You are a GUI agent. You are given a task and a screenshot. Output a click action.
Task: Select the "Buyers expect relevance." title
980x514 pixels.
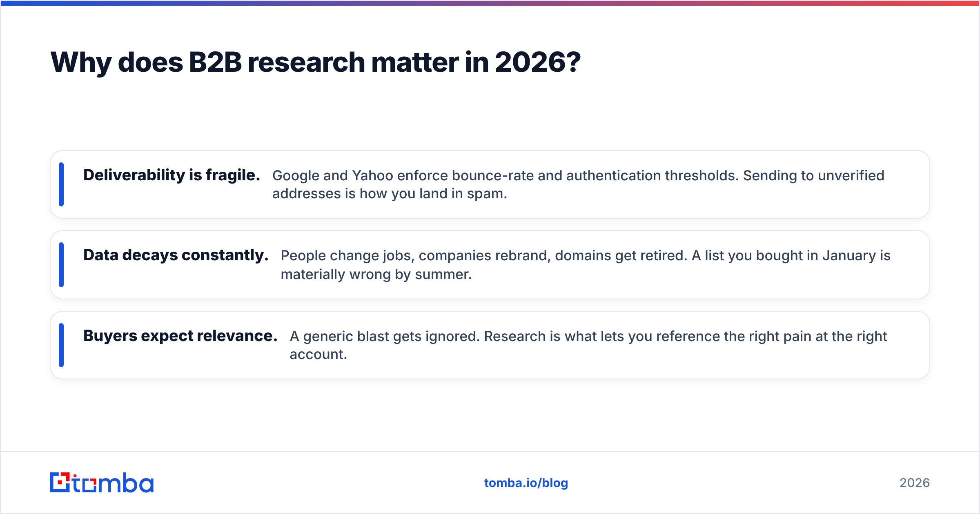pyautogui.click(x=180, y=336)
